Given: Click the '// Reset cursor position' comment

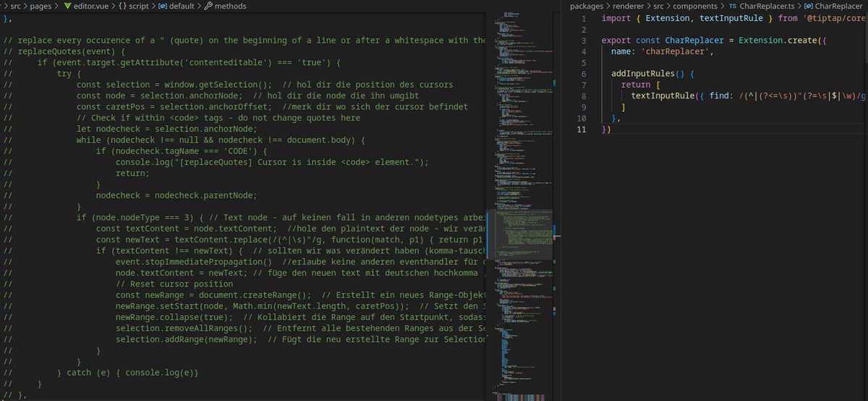Looking at the screenshot, I should click(x=174, y=284).
